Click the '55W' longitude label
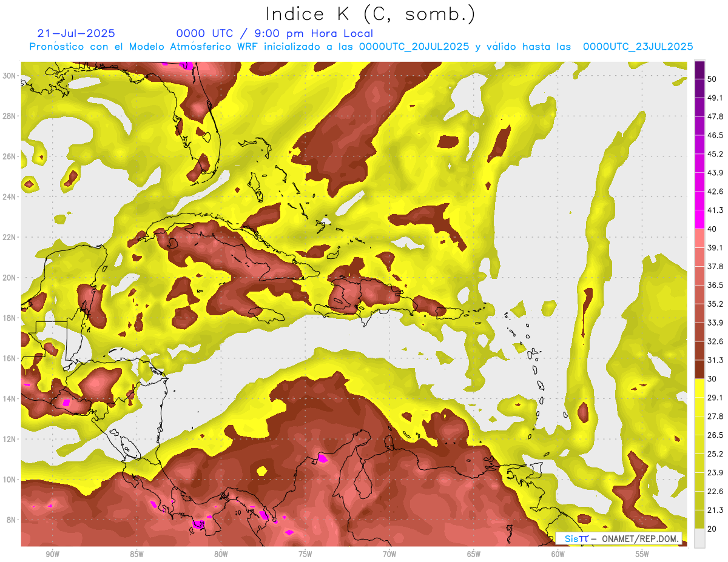Image resolution: width=728 pixels, height=562 pixels. 642,554
